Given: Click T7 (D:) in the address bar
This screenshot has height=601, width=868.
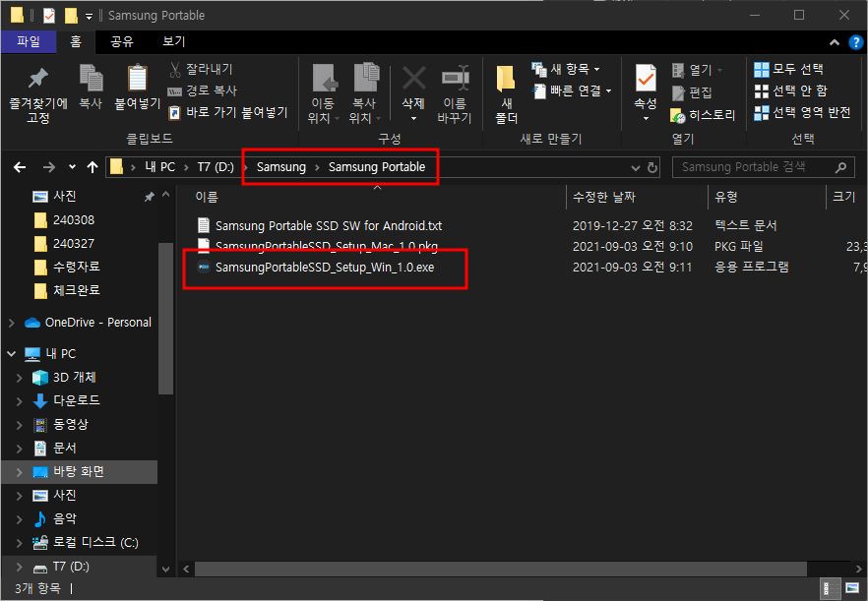Looking at the screenshot, I should (x=216, y=167).
